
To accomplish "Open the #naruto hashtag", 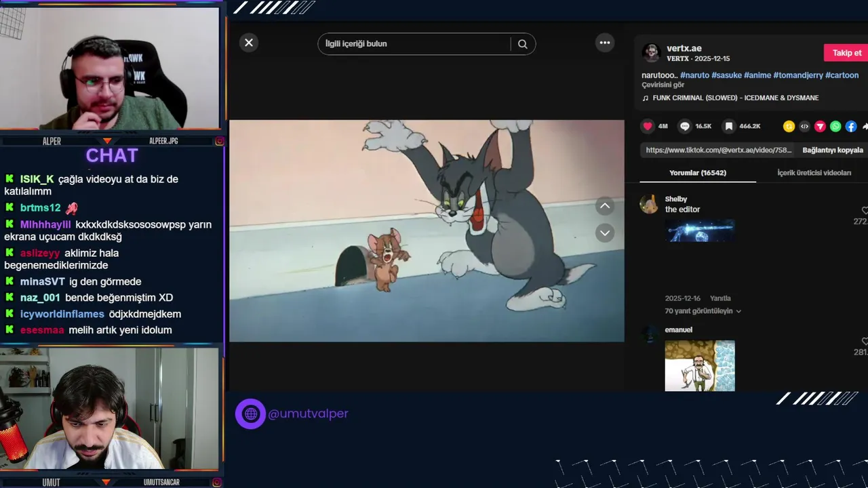I will pos(694,75).
